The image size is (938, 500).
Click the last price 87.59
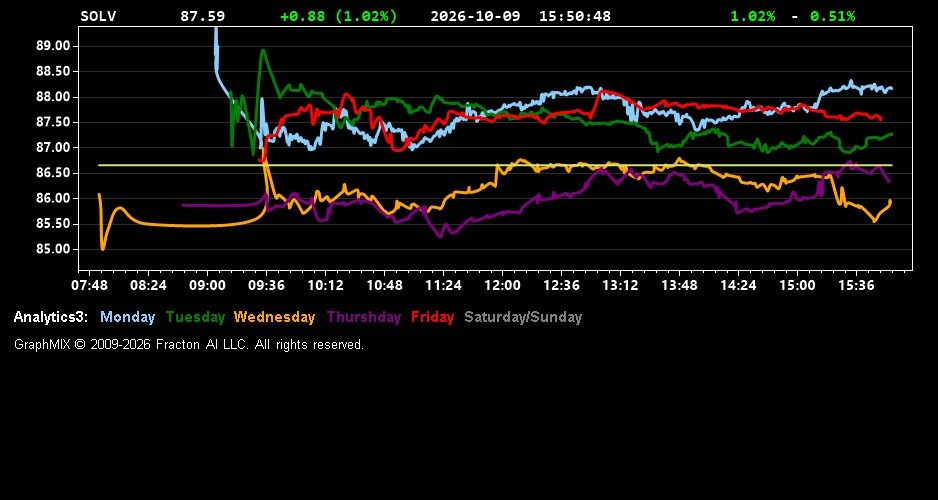[x=202, y=16]
